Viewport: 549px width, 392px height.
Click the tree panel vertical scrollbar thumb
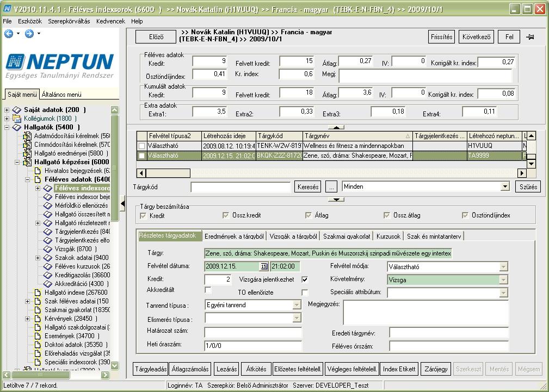(114, 168)
